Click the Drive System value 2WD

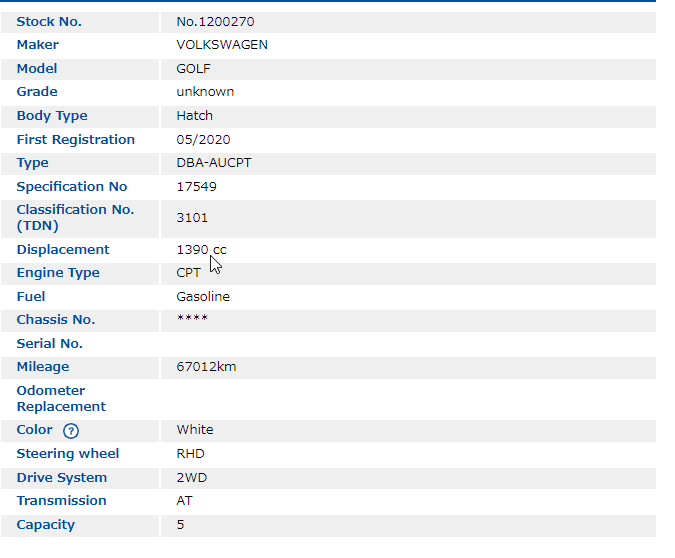point(191,478)
